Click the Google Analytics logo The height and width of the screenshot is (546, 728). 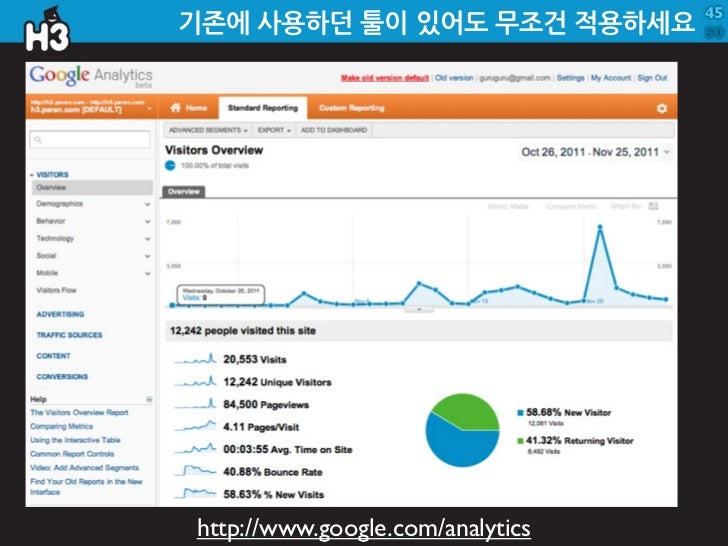pos(91,76)
